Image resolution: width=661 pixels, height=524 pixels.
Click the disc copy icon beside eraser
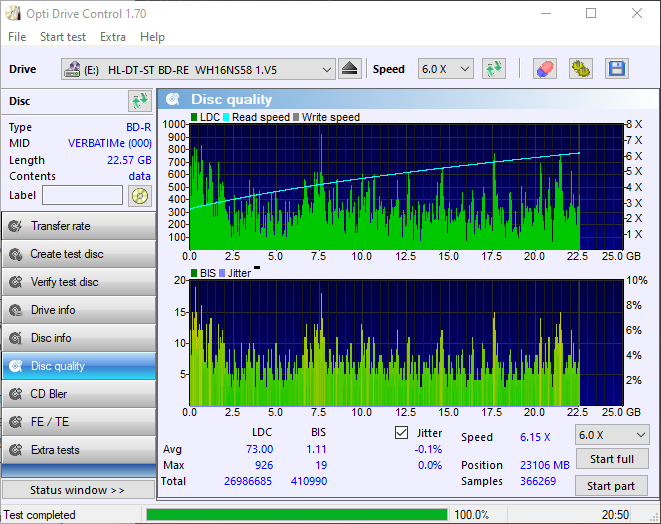[580, 69]
